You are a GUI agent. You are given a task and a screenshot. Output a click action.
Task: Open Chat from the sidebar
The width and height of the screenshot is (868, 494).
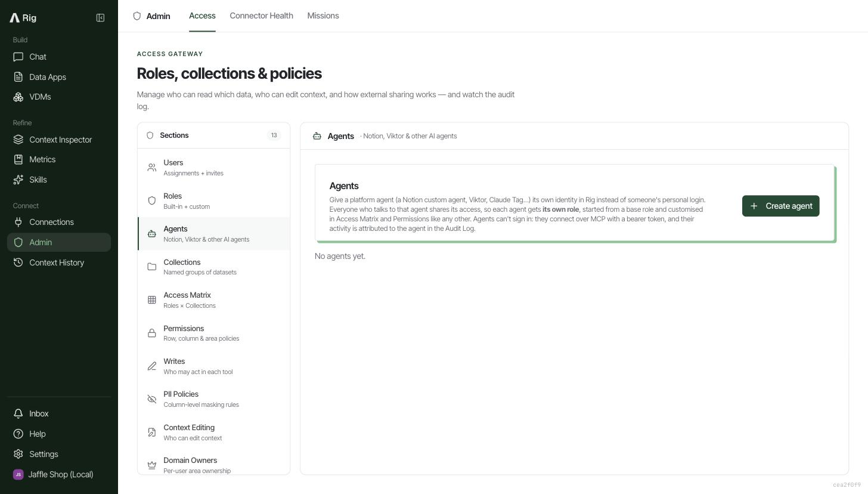(x=59, y=57)
